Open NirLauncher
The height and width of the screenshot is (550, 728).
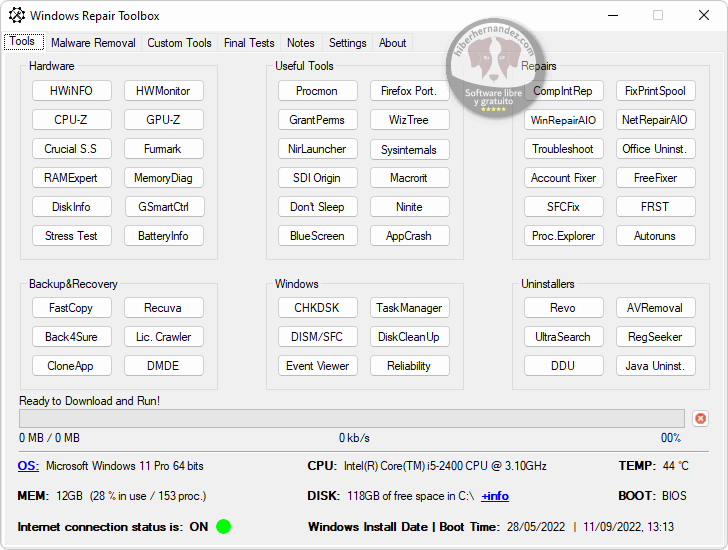click(x=318, y=149)
